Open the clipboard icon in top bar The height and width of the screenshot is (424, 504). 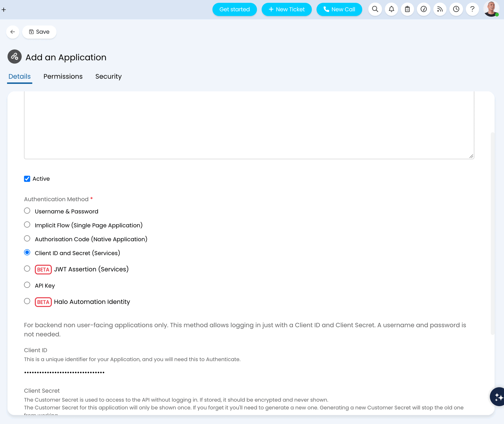point(407,9)
